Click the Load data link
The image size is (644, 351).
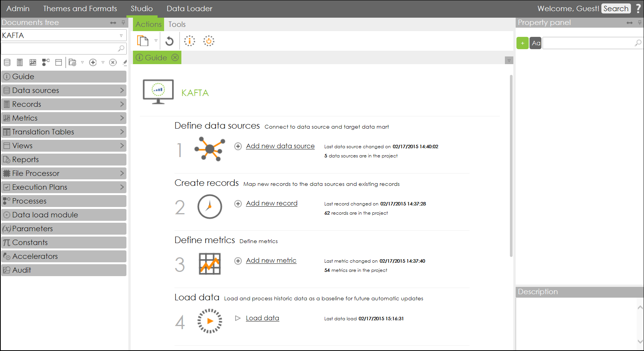click(262, 318)
